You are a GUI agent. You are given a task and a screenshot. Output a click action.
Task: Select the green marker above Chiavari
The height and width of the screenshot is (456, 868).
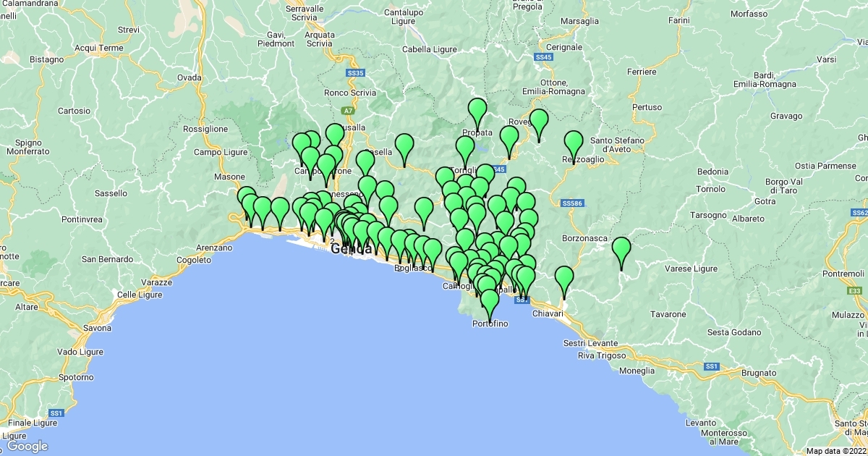[564, 280]
